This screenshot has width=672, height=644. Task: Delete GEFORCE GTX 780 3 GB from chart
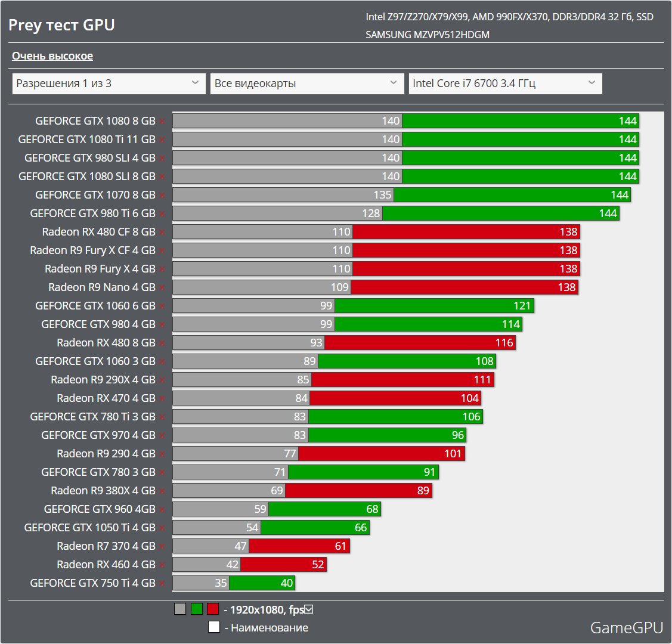[x=162, y=472]
